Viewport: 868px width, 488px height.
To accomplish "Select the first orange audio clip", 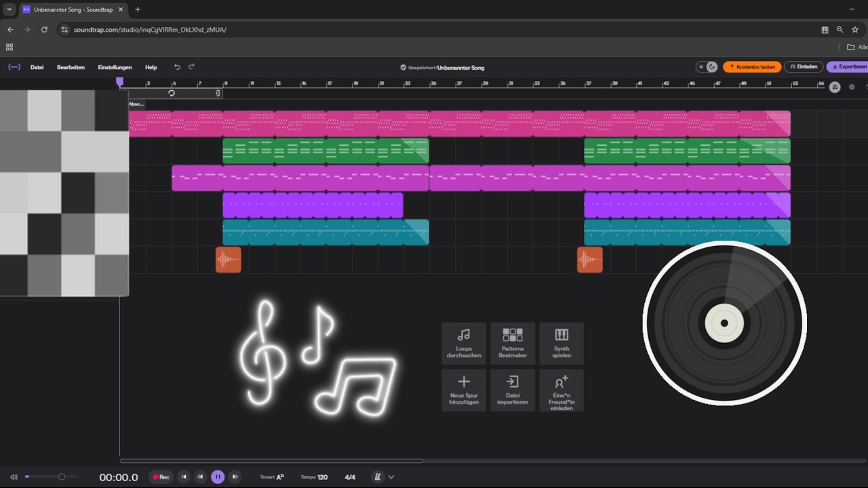I will (x=229, y=260).
